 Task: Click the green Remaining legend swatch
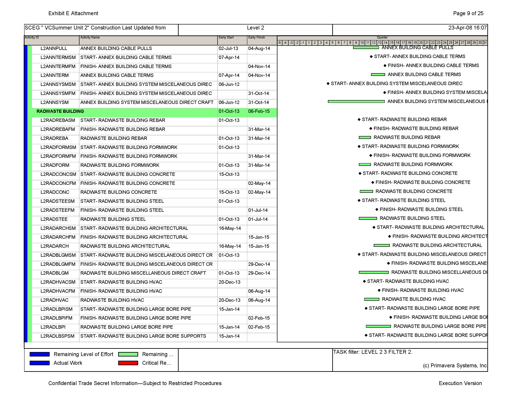pos(128,354)
